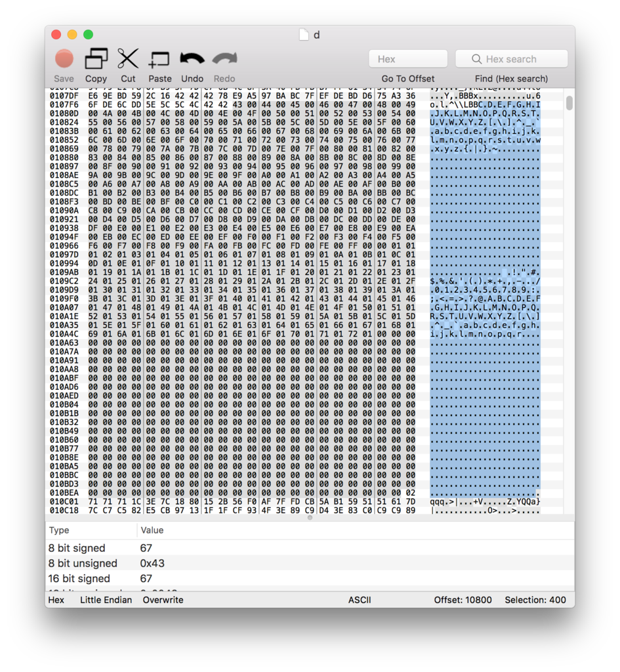The width and height of the screenshot is (620, 672).
Task: Click offset address 010C18
Action: (x=64, y=511)
